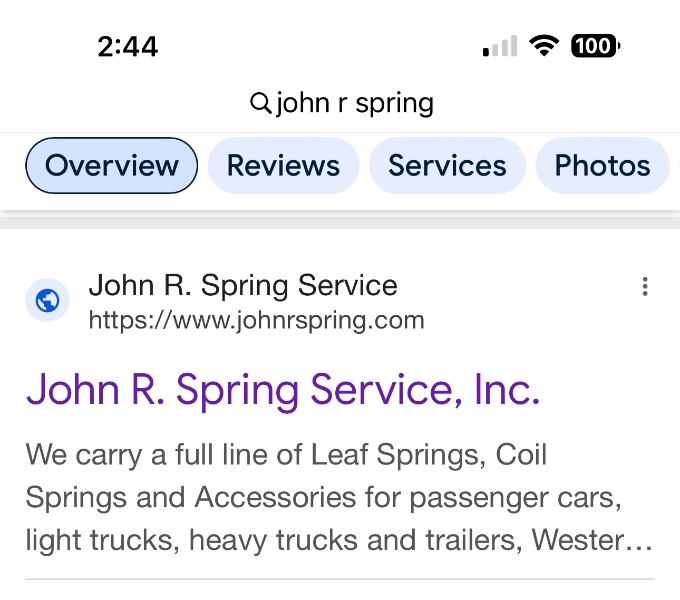Tap the magnifying glass search icon
Screen dimensions: 680x600
point(260,102)
